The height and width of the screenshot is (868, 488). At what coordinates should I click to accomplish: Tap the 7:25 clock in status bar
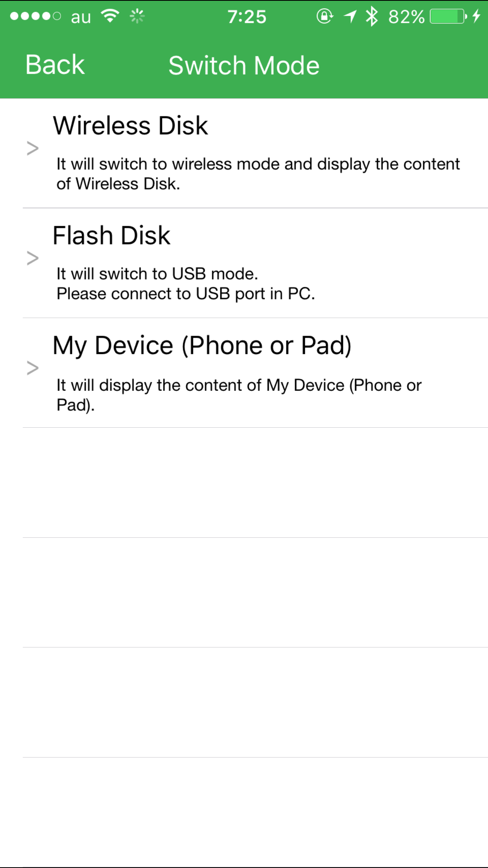click(247, 17)
